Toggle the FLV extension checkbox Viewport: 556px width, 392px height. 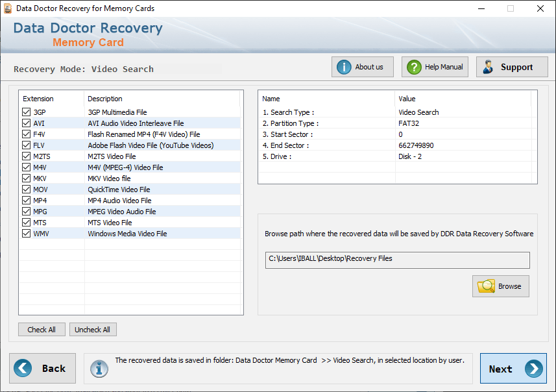point(26,145)
